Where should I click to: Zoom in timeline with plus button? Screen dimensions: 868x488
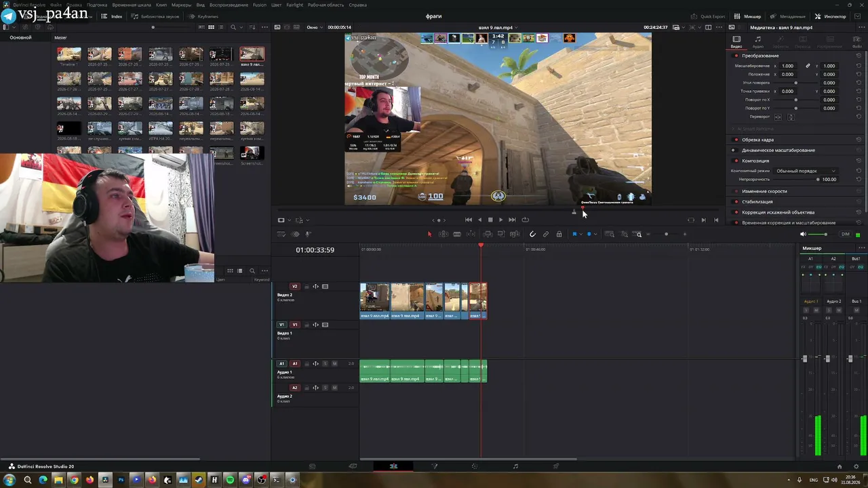coord(684,235)
